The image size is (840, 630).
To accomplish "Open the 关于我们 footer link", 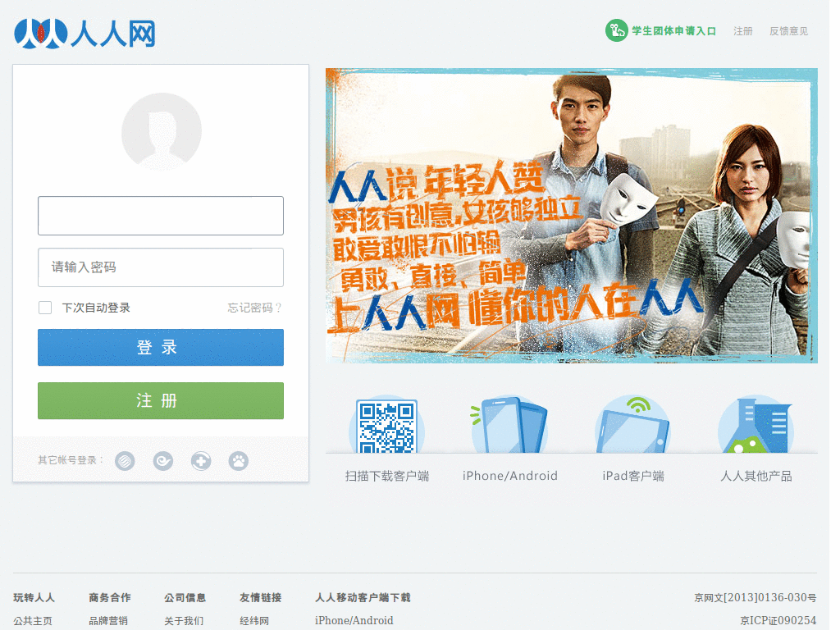I will point(184,621).
